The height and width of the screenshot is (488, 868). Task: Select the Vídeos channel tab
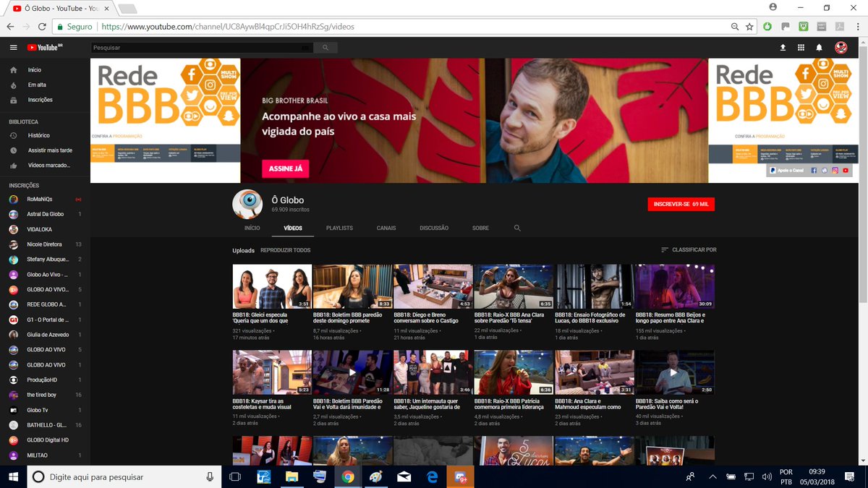pos(293,228)
